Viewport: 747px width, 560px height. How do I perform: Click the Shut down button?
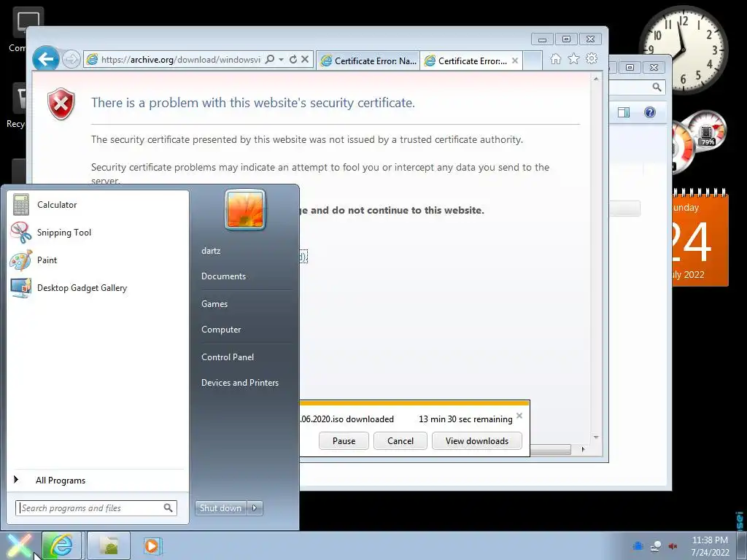pos(221,508)
